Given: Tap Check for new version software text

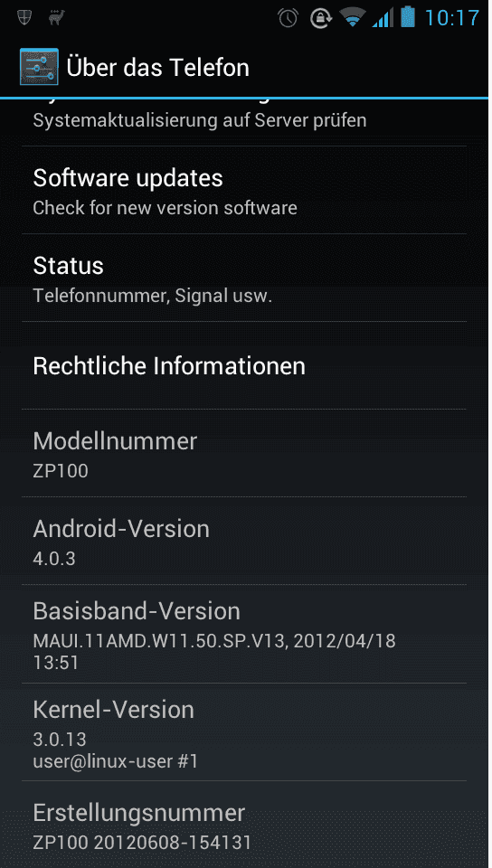Looking at the screenshot, I should [x=165, y=208].
